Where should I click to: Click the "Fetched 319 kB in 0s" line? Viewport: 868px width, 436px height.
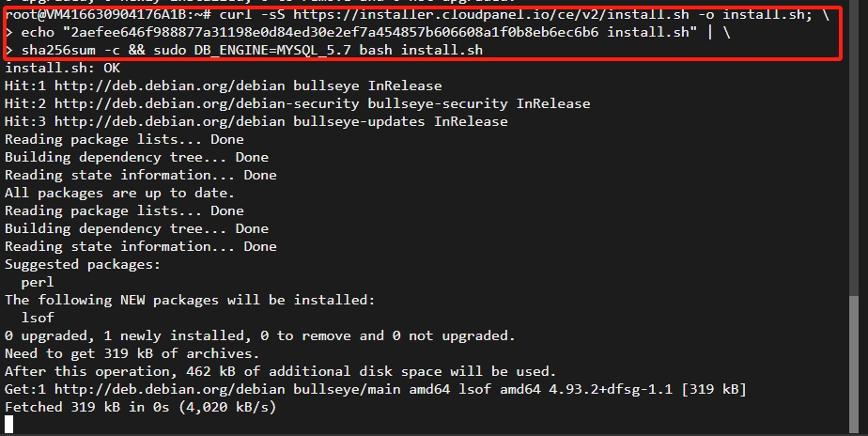tap(140, 407)
